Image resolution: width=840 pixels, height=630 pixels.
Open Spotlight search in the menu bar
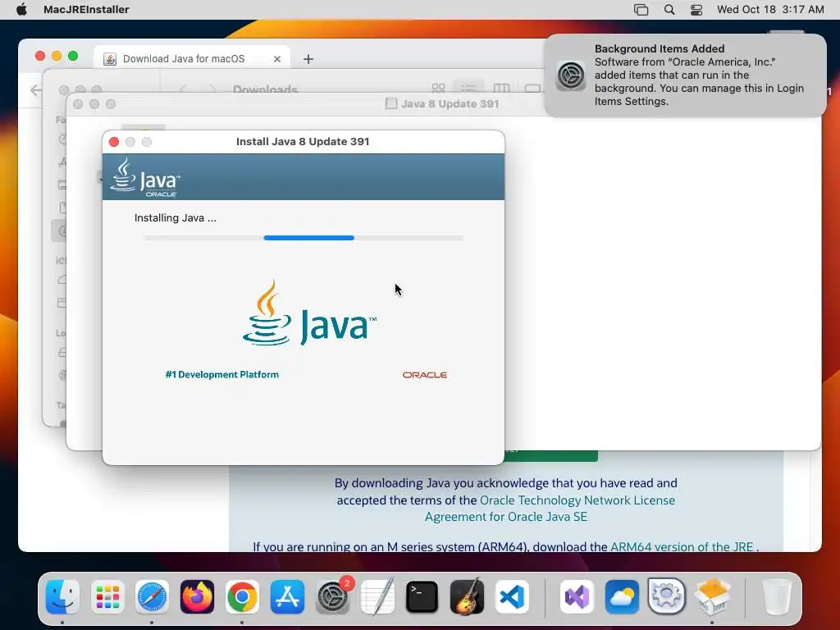[x=669, y=10]
